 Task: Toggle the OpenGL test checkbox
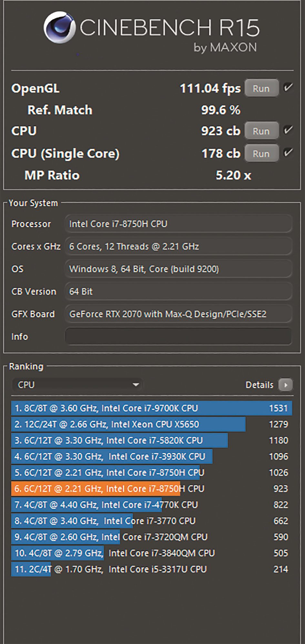pyautogui.click(x=288, y=88)
